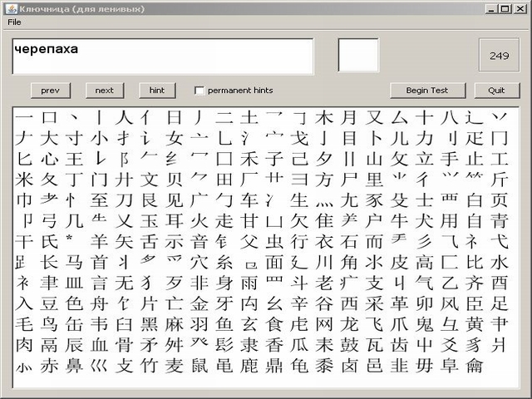Click the empty answer box beside the word field
The height and width of the screenshot is (399, 532).
click(x=358, y=55)
